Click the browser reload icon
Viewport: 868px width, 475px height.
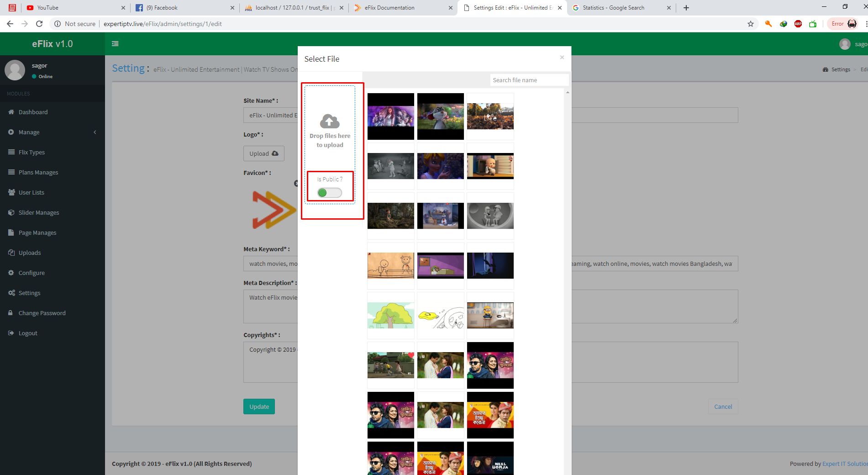coord(39,24)
